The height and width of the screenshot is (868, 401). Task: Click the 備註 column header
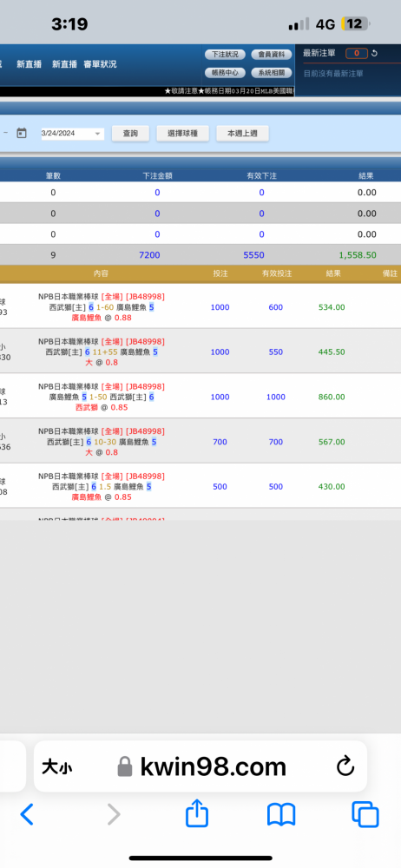tap(390, 273)
